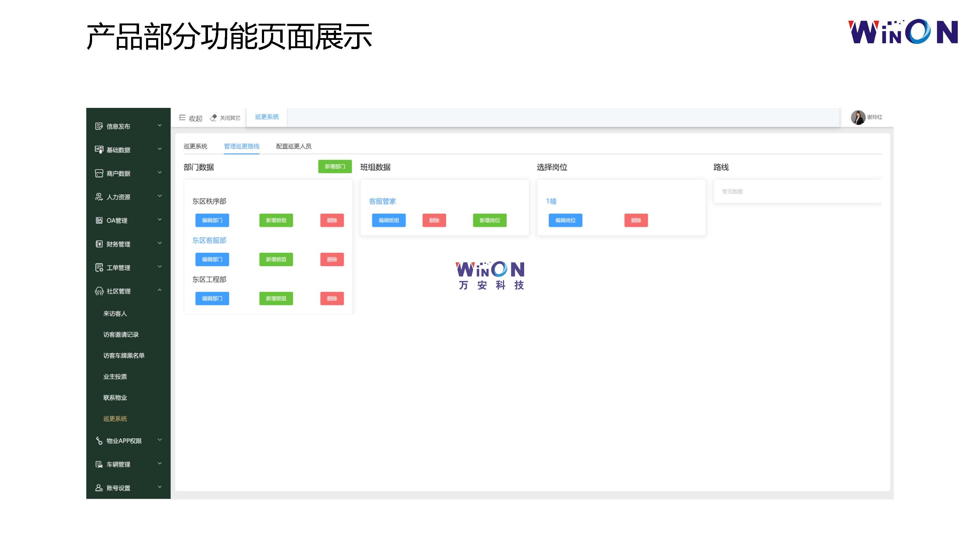
Task: Click 编辑部门 for 东区客服部
Action: pos(212,260)
